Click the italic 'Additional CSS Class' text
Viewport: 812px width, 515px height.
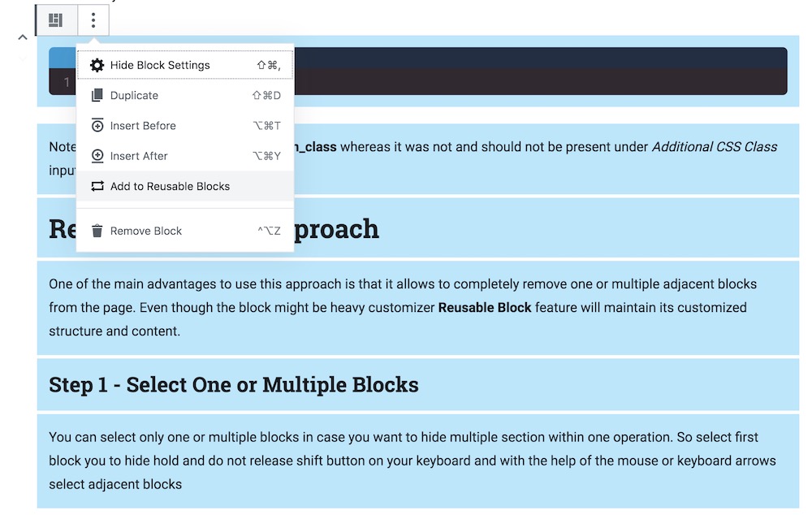click(x=714, y=147)
